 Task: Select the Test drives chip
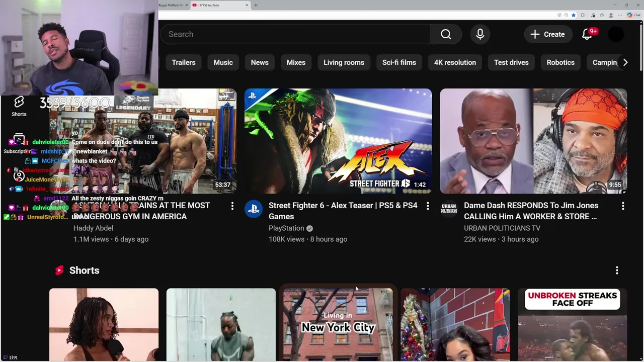click(511, 62)
